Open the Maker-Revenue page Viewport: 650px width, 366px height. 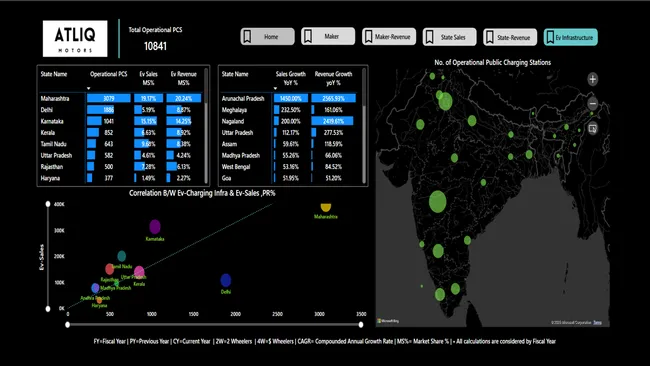tap(389, 36)
